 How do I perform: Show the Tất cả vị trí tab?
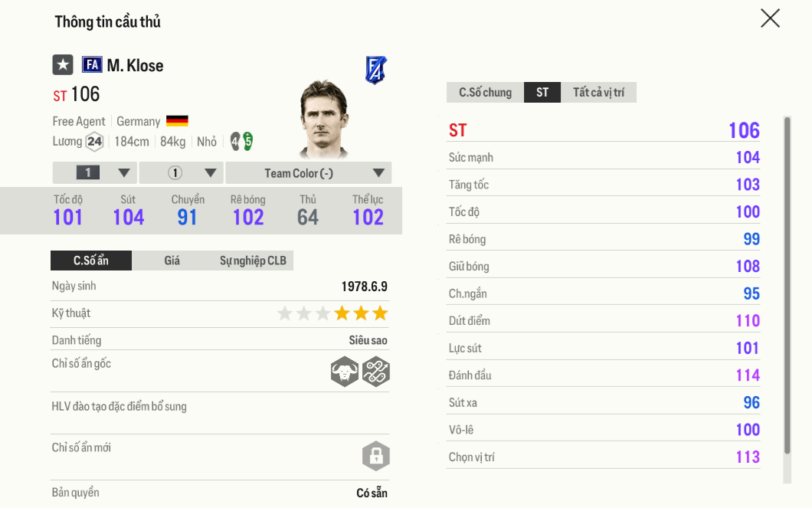click(x=598, y=93)
